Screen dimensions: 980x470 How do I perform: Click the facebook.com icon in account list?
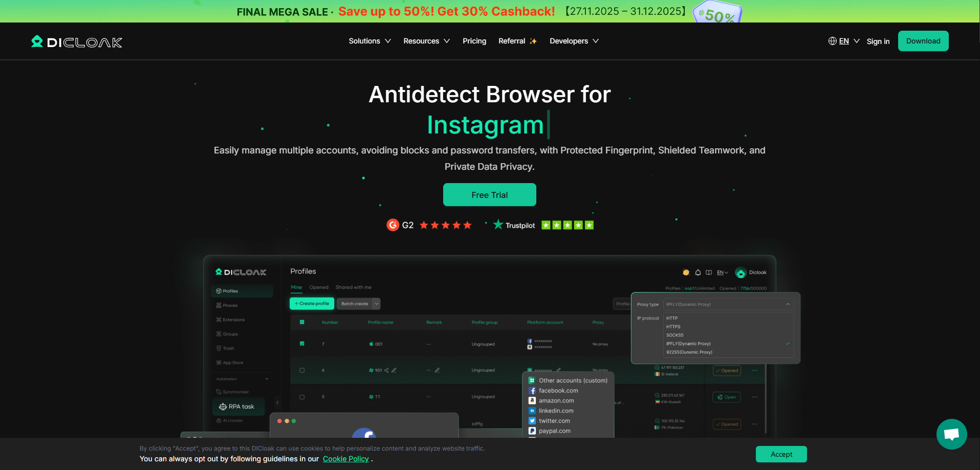tap(532, 391)
